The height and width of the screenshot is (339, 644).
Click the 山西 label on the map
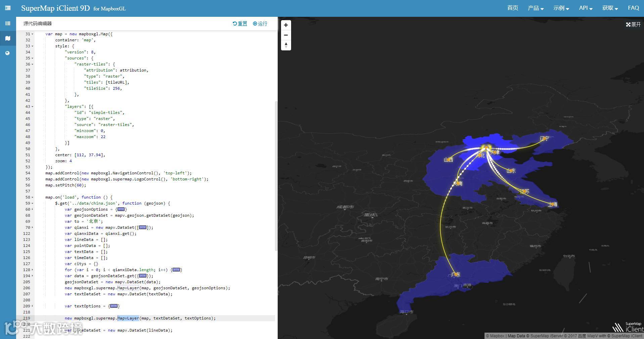[448, 160]
